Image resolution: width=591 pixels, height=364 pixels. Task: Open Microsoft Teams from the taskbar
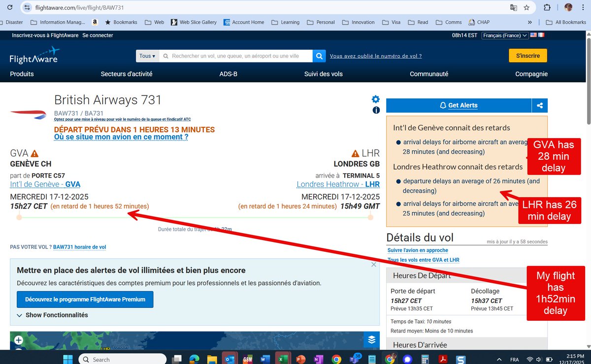[354, 360]
